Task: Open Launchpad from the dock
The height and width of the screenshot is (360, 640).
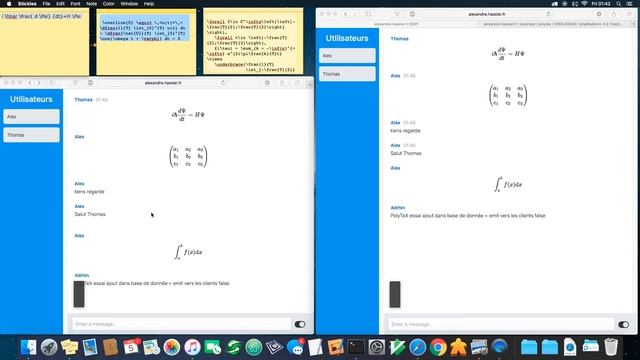Action: click(49, 347)
